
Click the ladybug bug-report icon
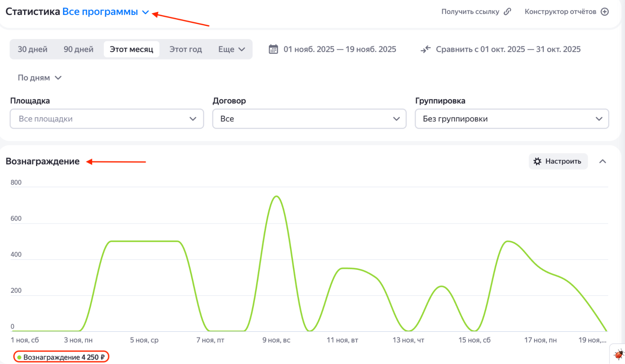coord(618,355)
